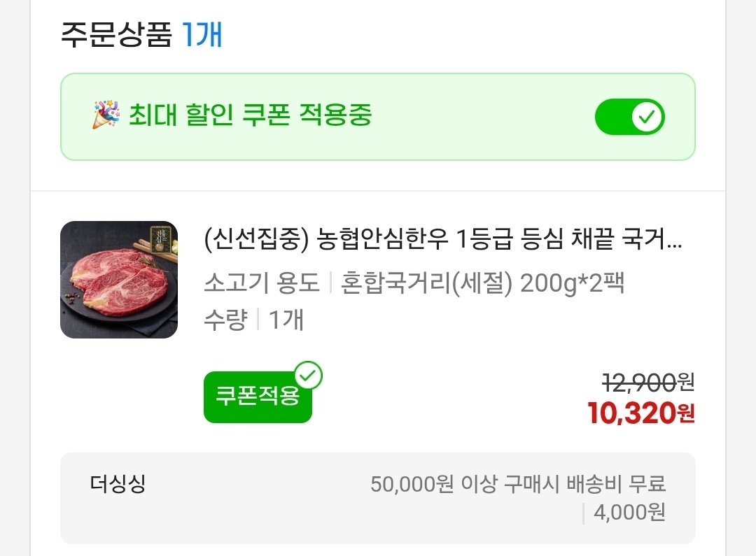
Task: Click the red 10,320원 discounted price
Action: click(x=640, y=413)
